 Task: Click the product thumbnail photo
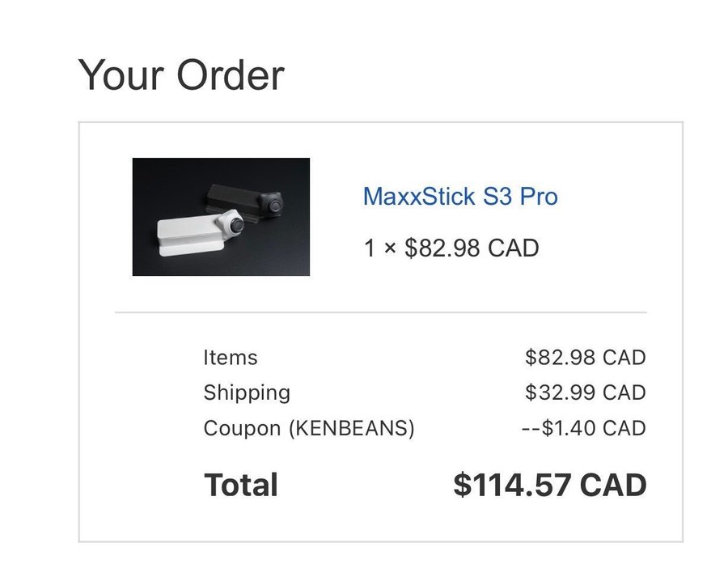coord(221,217)
